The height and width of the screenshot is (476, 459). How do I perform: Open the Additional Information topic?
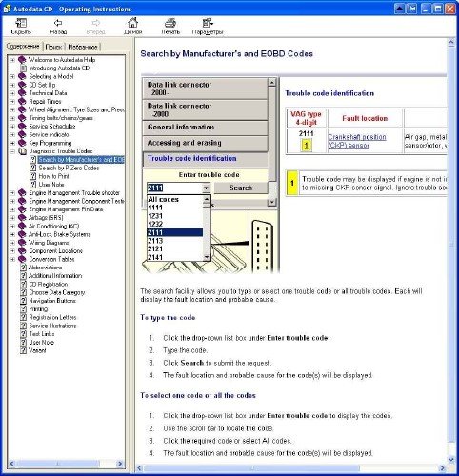[x=55, y=276]
